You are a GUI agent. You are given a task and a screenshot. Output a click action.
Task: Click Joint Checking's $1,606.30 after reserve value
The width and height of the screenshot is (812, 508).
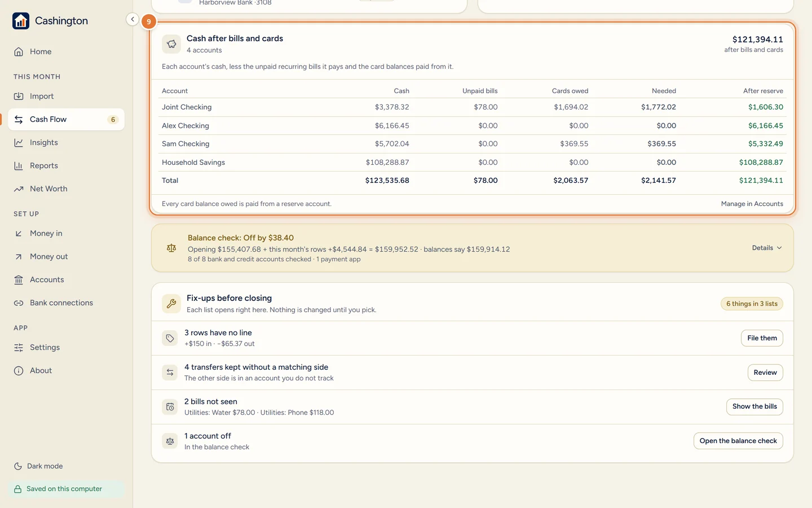(x=766, y=107)
